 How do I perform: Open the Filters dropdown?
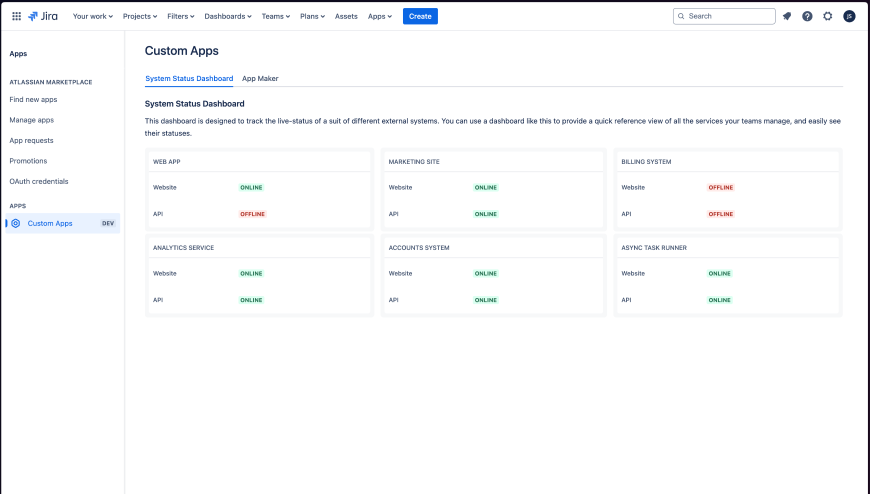(183, 16)
